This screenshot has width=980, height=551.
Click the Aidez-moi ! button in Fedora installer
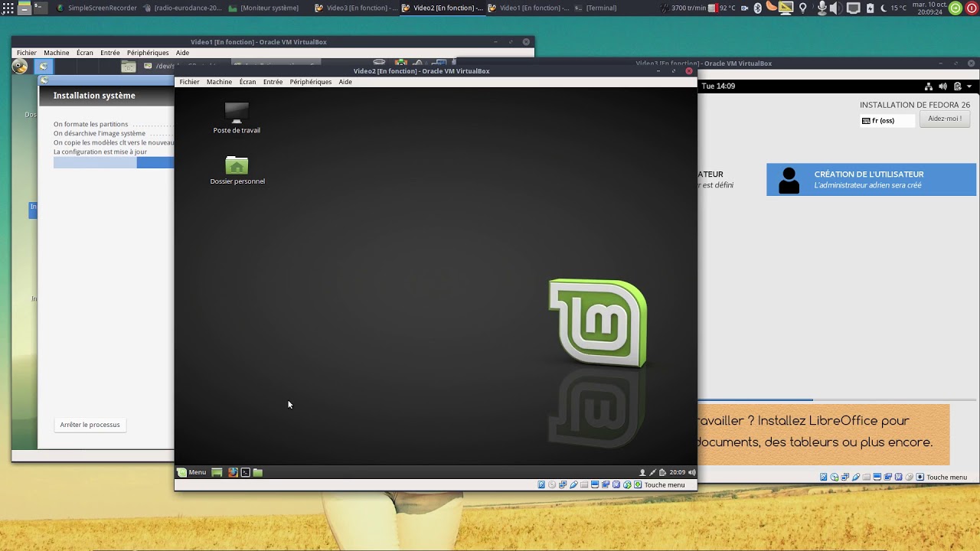tap(944, 119)
